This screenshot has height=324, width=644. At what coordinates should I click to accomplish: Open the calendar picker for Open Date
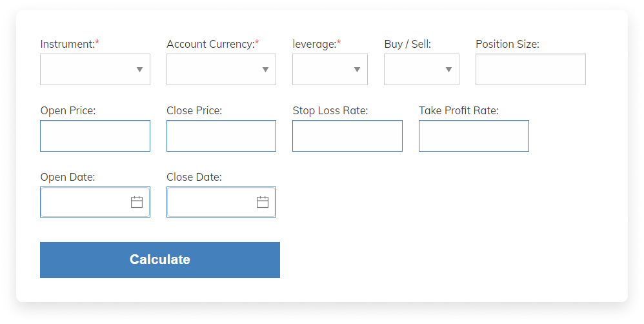pos(137,202)
